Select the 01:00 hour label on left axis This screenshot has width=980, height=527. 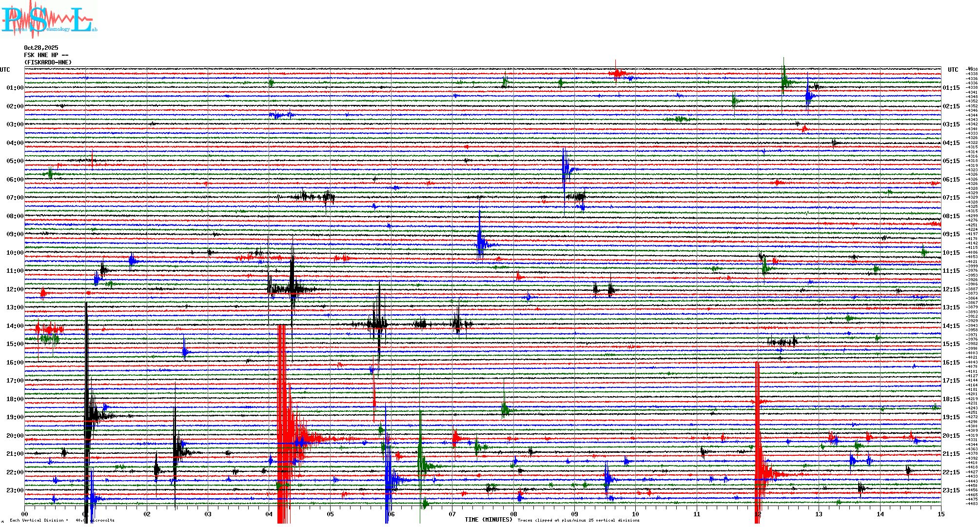(x=15, y=88)
